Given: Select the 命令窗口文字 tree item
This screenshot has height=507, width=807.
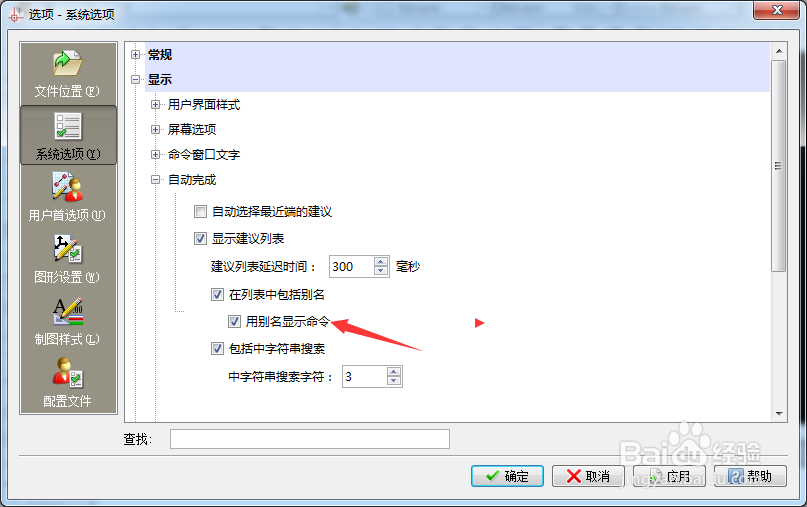Looking at the screenshot, I should pos(204,154).
